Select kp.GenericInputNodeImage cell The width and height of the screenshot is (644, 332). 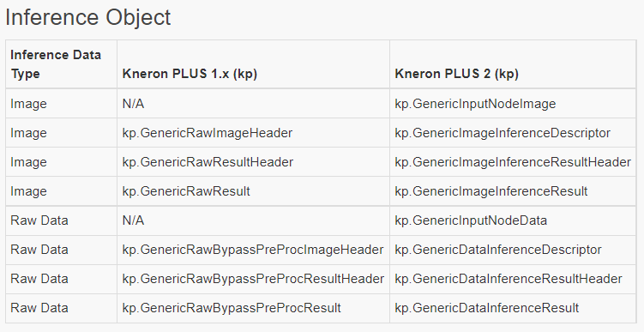pyautogui.click(x=475, y=104)
